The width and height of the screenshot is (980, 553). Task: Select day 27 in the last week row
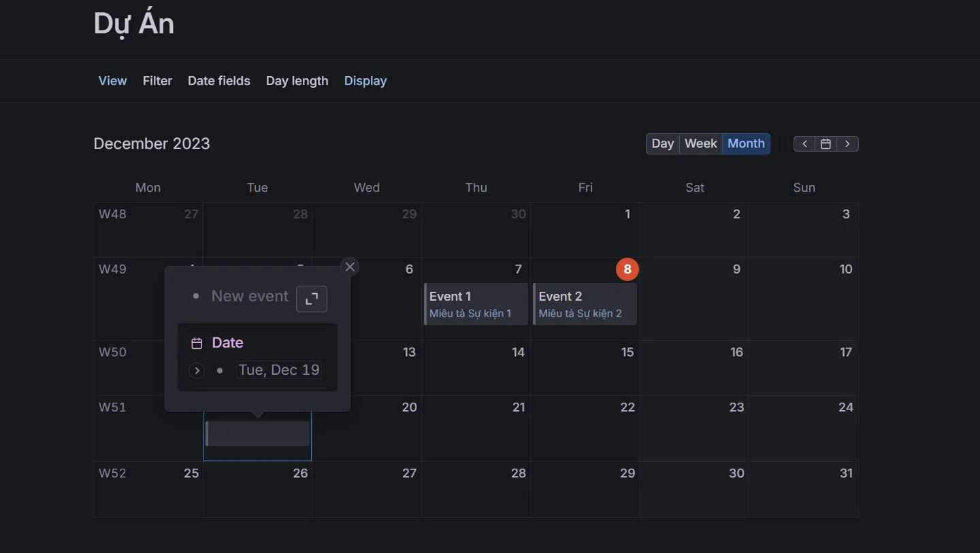(409, 473)
